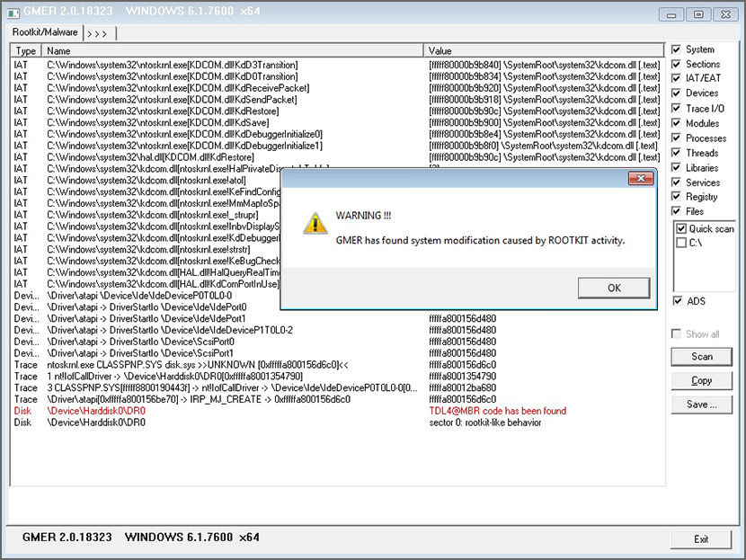
Task: Select the KdDebuggerInitialize1 IAT row
Action: point(337,146)
